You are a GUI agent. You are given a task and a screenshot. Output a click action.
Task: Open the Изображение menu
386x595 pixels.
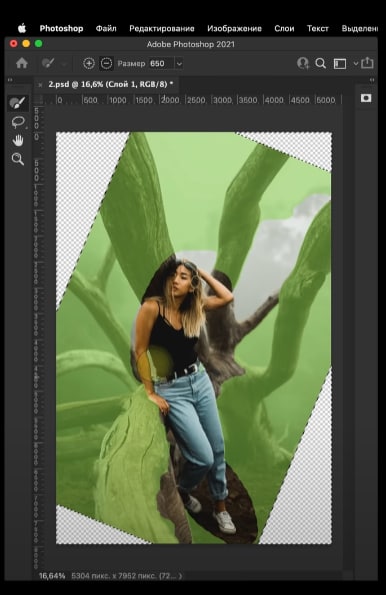click(234, 28)
